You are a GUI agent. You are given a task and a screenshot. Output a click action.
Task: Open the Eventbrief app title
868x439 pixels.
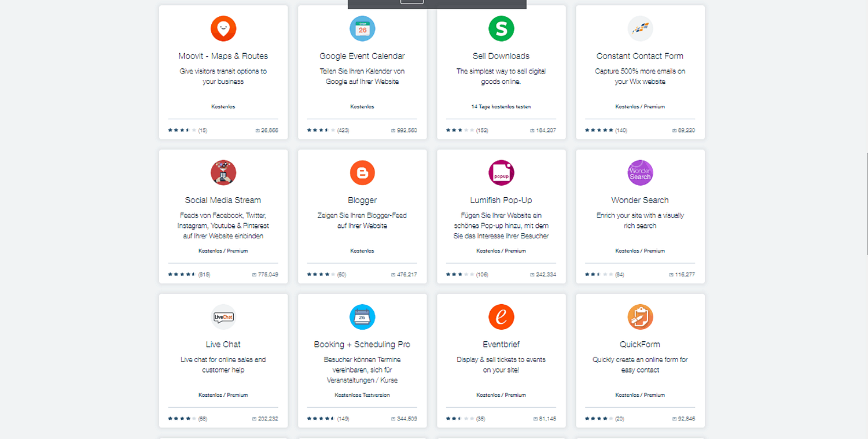click(x=501, y=344)
